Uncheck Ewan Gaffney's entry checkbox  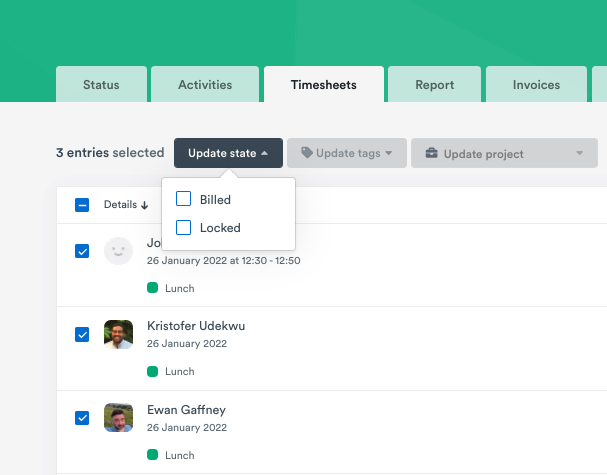tap(83, 418)
